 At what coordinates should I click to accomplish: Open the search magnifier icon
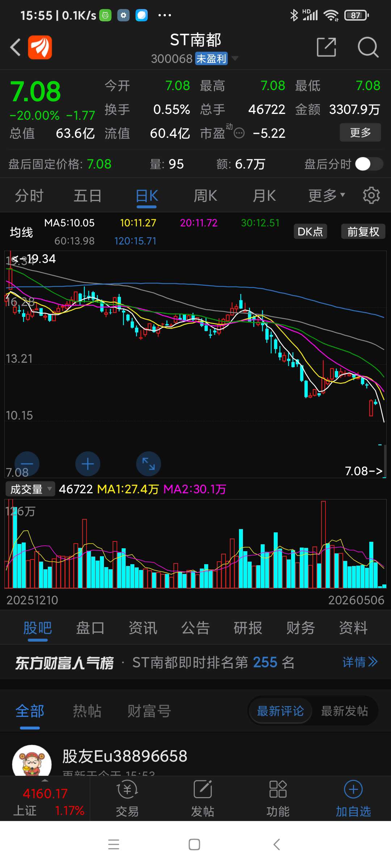[368, 47]
